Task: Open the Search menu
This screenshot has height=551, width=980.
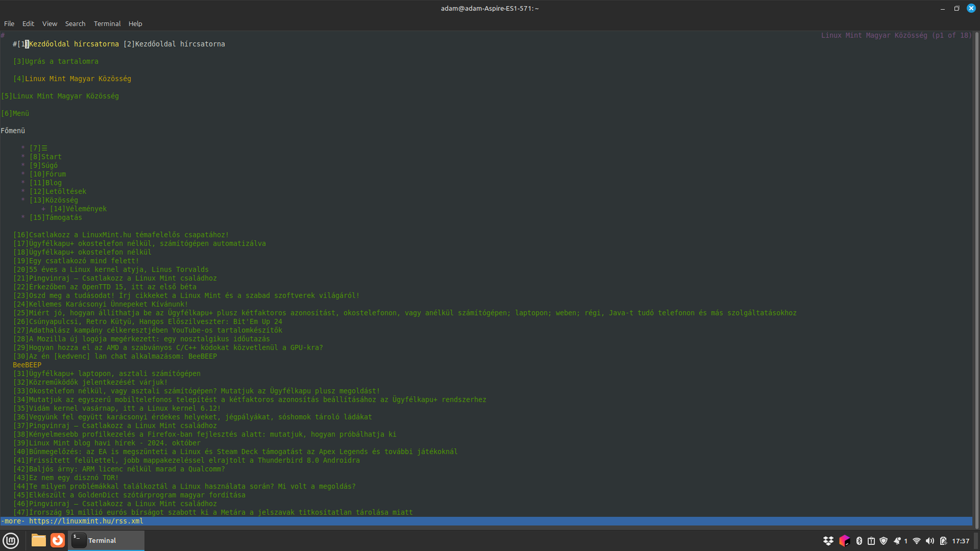Action: pyautogui.click(x=75, y=24)
